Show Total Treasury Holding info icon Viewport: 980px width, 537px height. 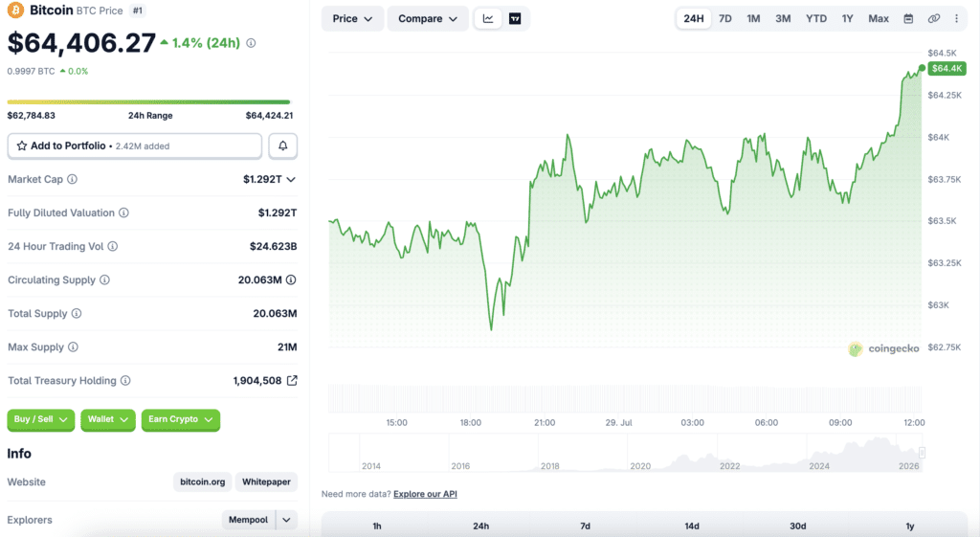point(125,381)
